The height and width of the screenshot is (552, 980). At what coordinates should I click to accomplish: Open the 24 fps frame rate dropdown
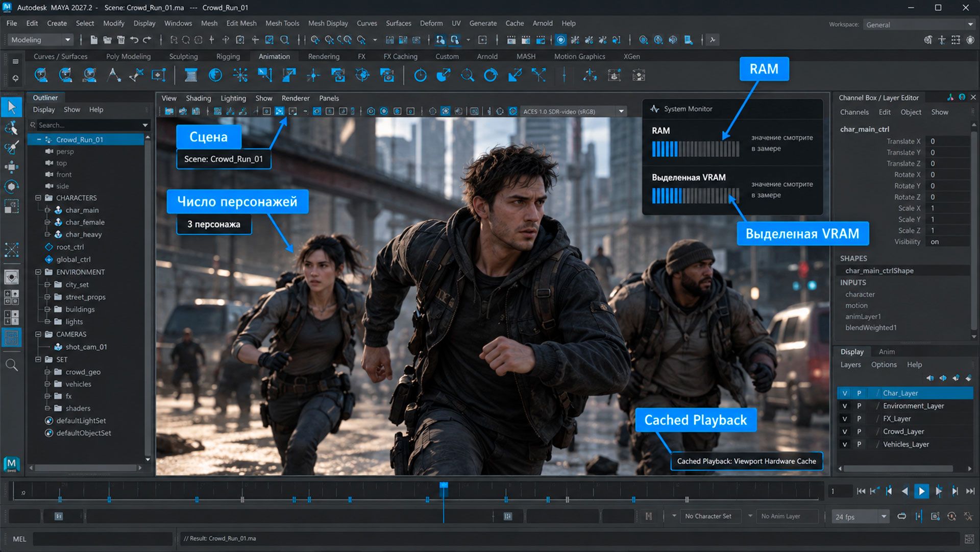pyautogui.click(x=861, y=517)
